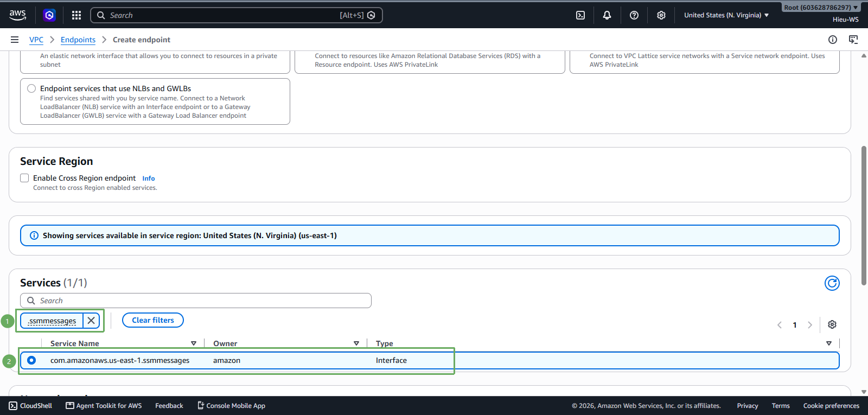
Task: Open the info panel icon near breadcrumbs
Action: tap(833, 40)
